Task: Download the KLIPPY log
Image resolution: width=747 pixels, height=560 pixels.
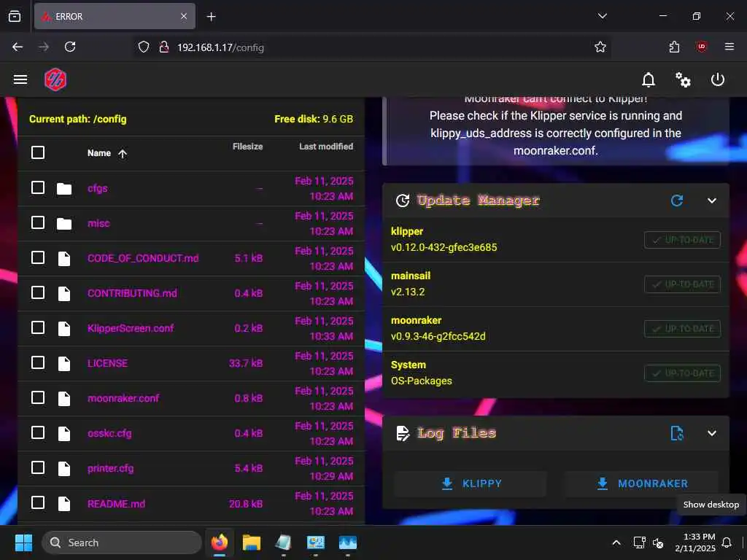Action: point(471,484)
